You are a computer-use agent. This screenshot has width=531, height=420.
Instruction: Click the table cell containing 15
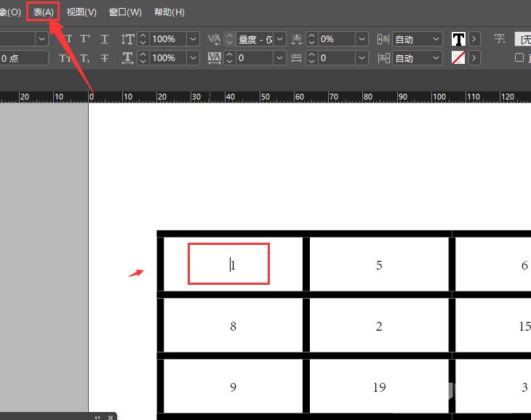(493, 325)
